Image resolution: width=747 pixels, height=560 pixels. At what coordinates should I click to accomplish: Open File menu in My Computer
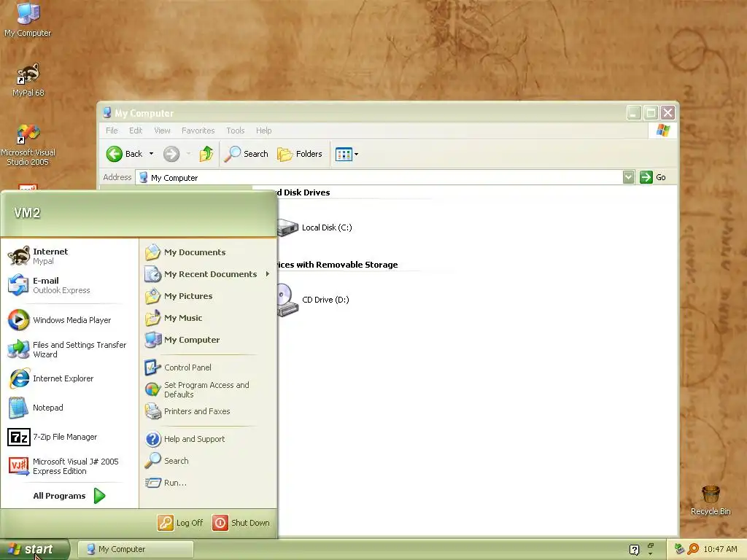pos(112,131)
